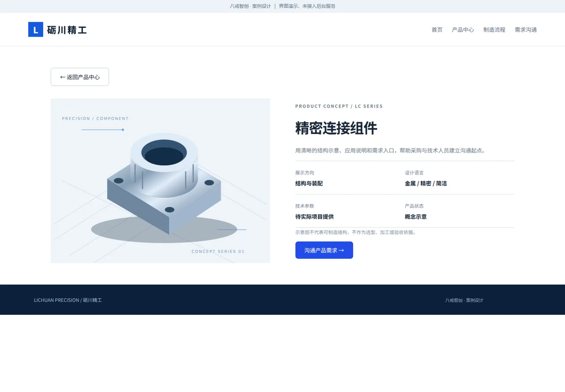Screen dimensions: 565x392
Task: Click the 返回产品中心 back button
Action: pos(80,77)
